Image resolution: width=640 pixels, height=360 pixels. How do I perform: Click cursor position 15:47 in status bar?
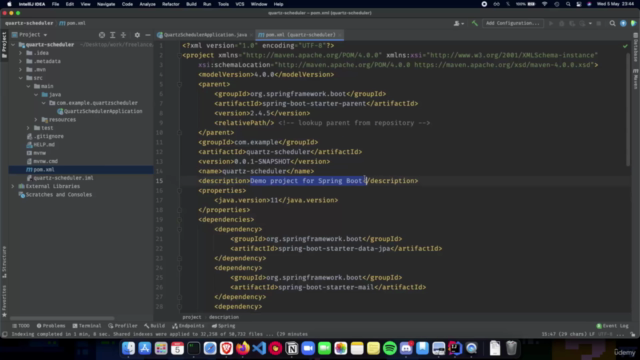click(x=564, y=334)
